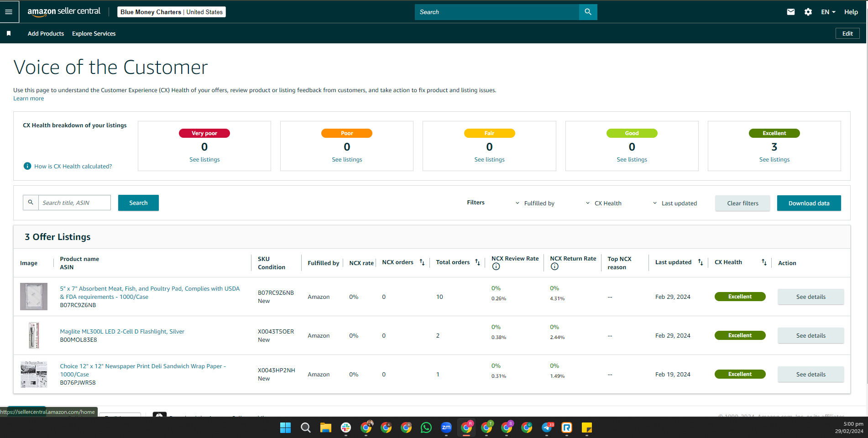
Task: Open the Blue Money Charters account switcher
Action: tap(172, 12)
